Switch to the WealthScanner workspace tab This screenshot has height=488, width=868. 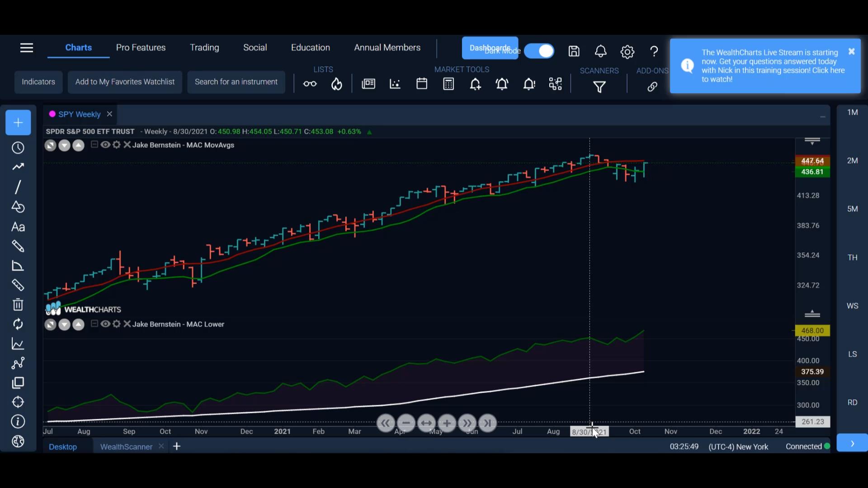pyautogui.click(x=126, y=446)
